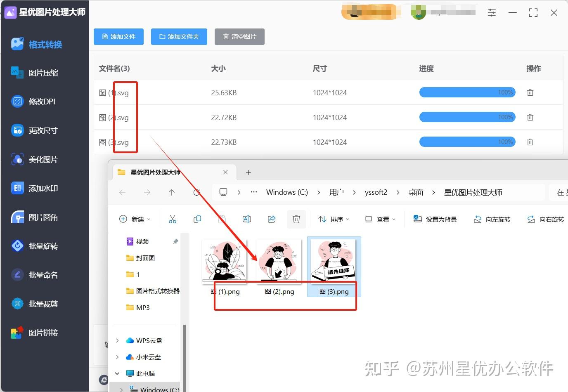This screenshot has width=568, height=392.
Task: Select the 星优图片处理大师 Explorer tab
Action: (155, 172)
